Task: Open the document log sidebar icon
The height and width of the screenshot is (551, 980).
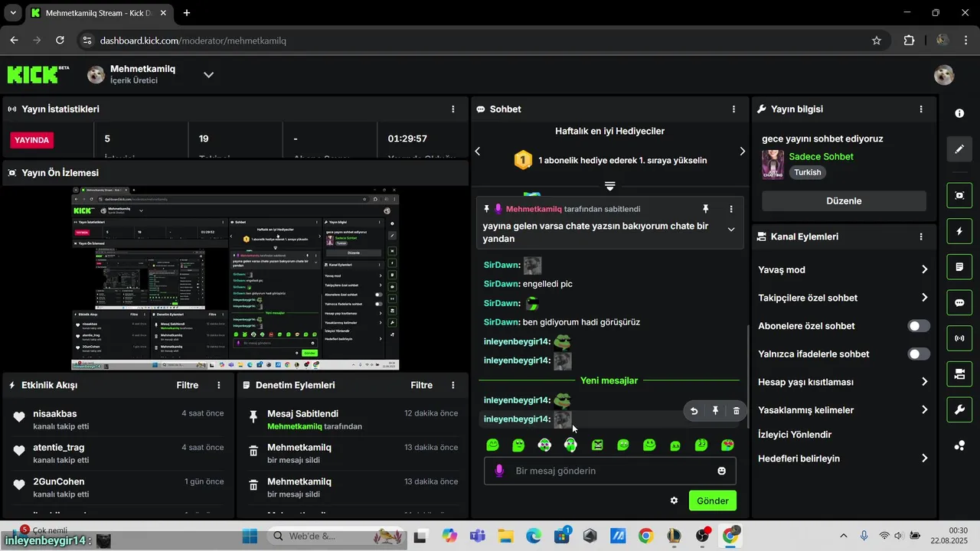Action: click(x=959, y=267)
